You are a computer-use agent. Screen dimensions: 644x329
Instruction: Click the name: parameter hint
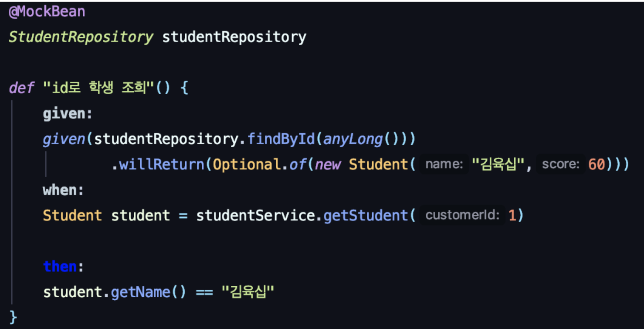[444, 164]
